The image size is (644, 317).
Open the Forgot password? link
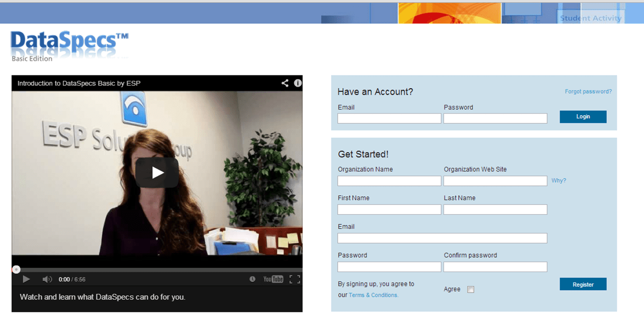[588, 91]
